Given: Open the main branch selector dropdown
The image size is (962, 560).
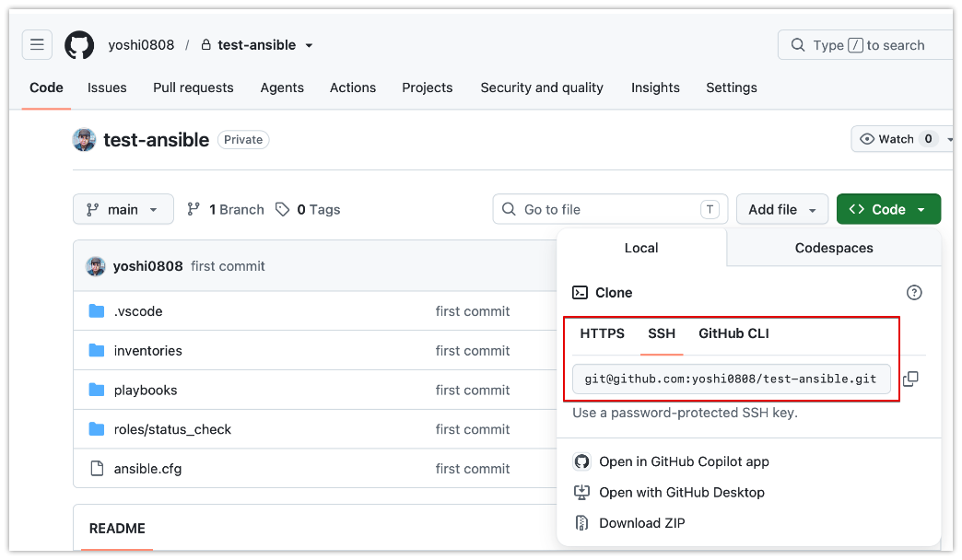Looking at the screenshot, I should click(x=123, y=209).
